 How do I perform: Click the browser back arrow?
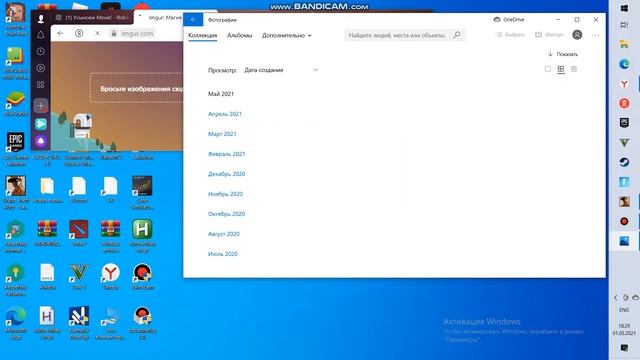60,33
